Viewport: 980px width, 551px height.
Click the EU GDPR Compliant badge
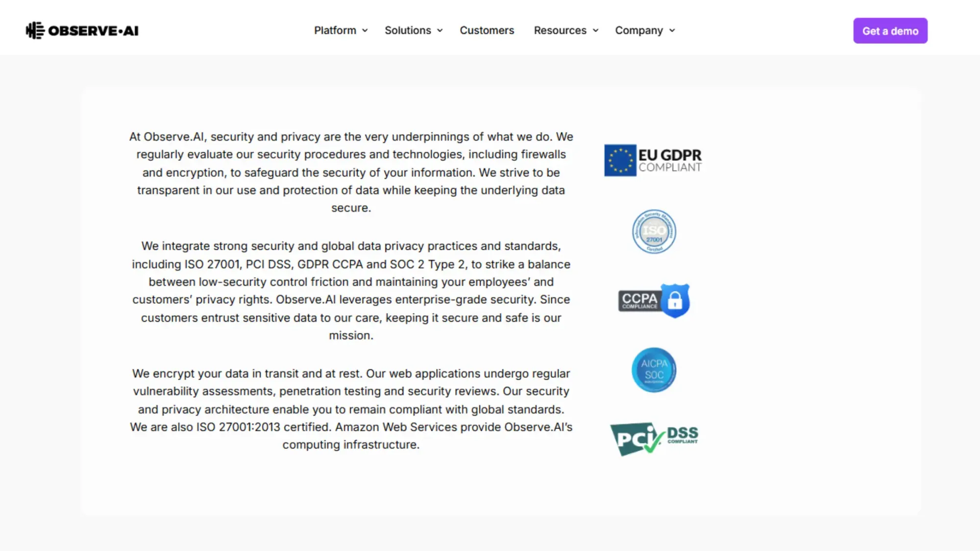tap(653, 161)
